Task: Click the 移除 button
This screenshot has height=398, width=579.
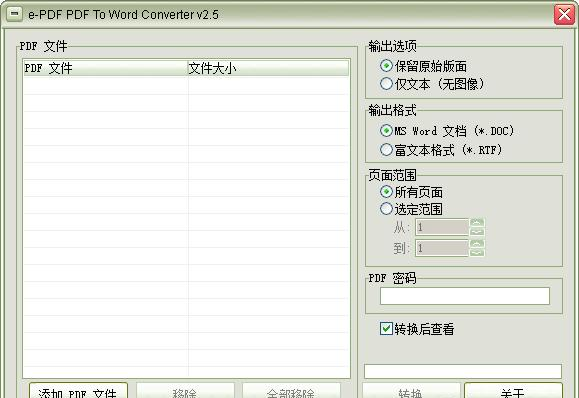Action: (185, 391)
